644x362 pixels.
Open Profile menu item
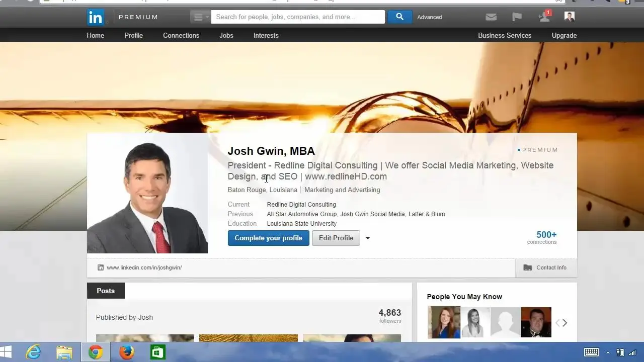pyautogui.click(x=134, y=35)
